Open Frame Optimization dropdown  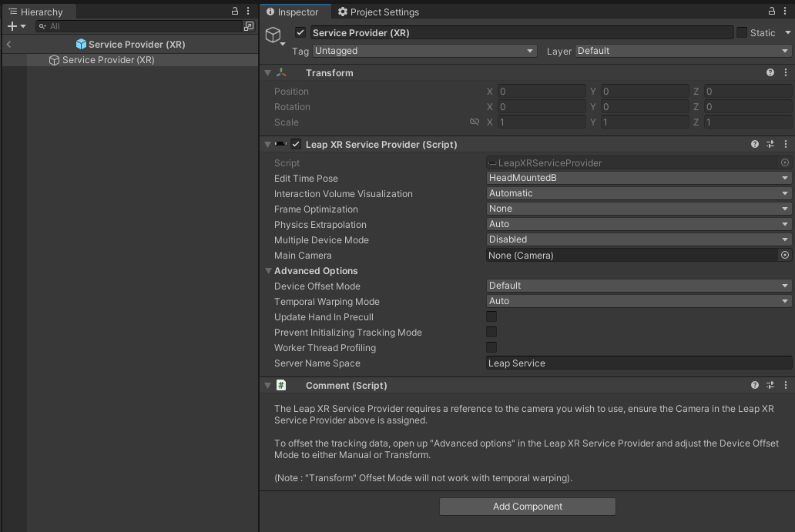pyautogui.click(x=639, y=209)
